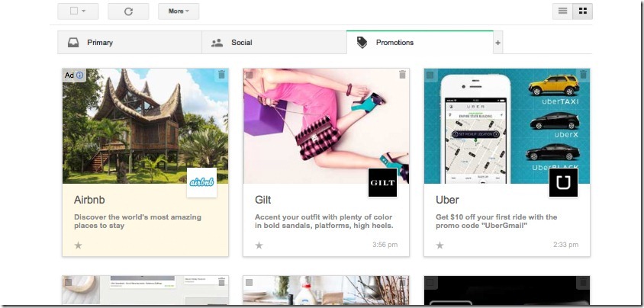Image resolution: width=644 pixels, height=308 pixels.
Task: Click the Primary tab inbox icon
Action: point(73,43)
